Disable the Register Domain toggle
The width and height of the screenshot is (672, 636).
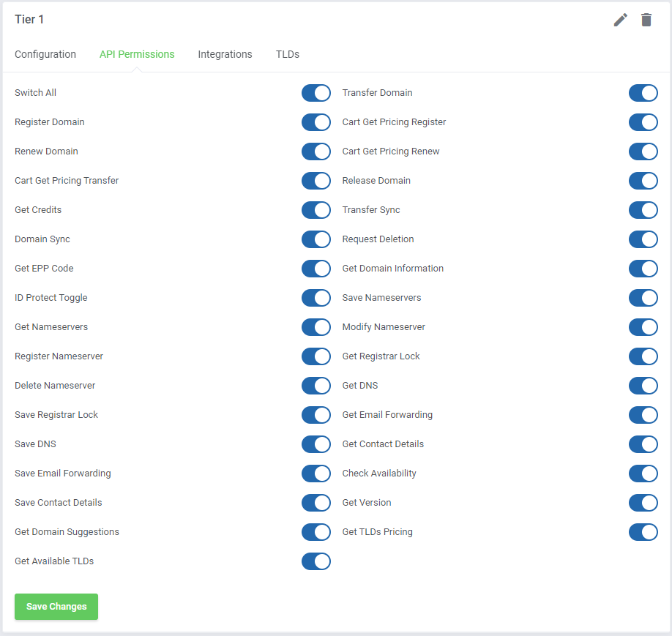pyautogui.click(x=316, y=122)
